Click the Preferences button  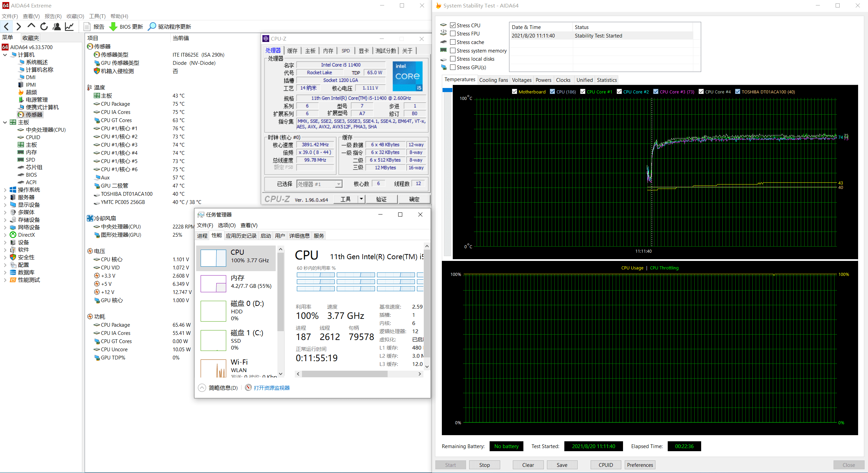tap(640, 465)
